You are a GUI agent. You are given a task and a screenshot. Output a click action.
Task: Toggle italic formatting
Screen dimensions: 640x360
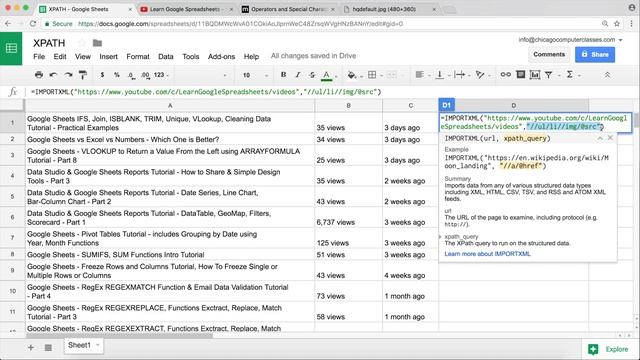298,75
